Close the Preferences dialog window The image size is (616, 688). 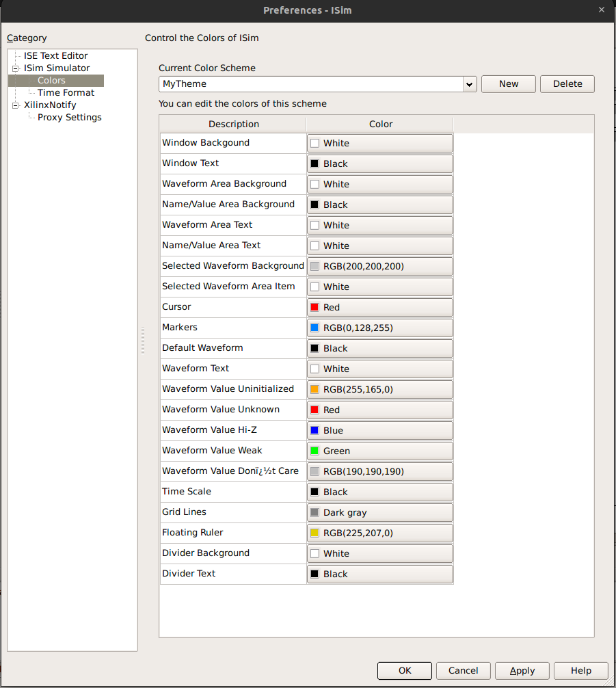click(x=601, y=10)
